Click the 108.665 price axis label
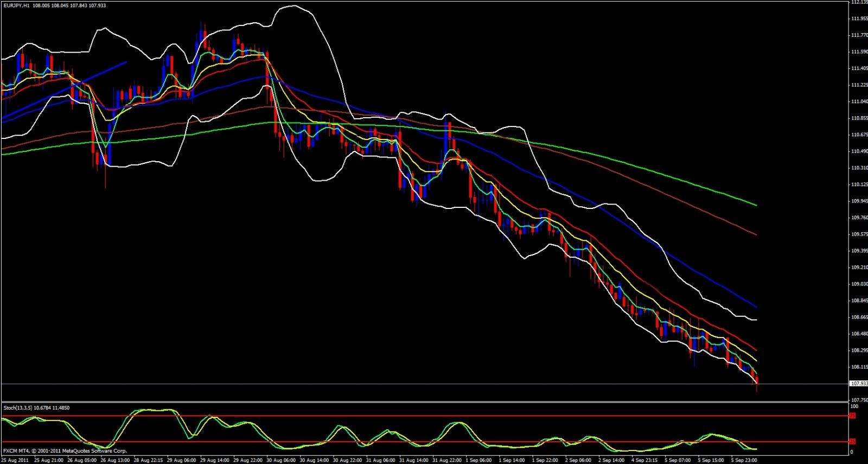The width and height of the screenshot is (868, 464). click(x=858, y=317)
